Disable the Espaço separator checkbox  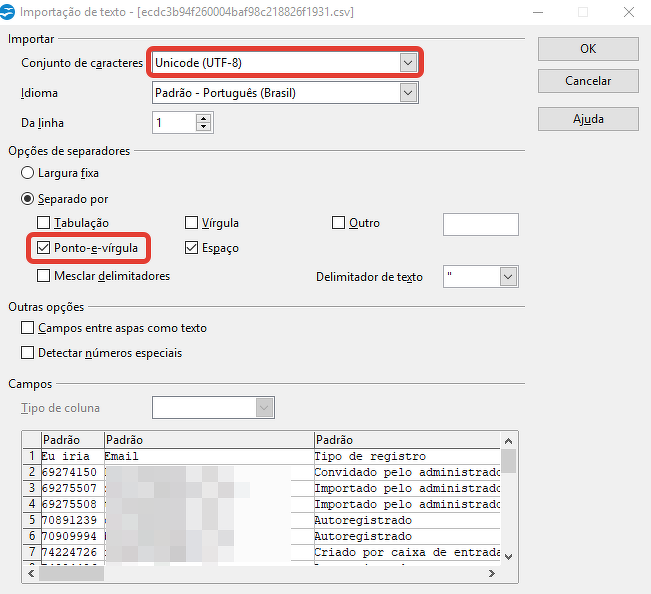coord(193,248)
